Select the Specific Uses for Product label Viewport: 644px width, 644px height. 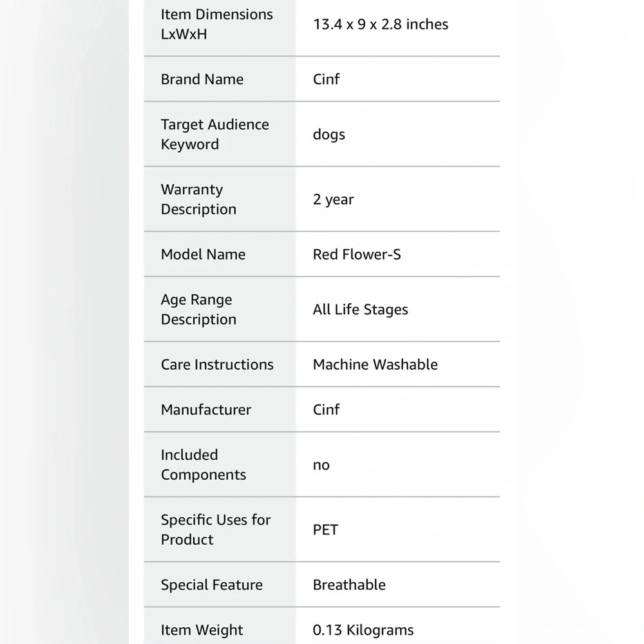(x=216, y=529)
